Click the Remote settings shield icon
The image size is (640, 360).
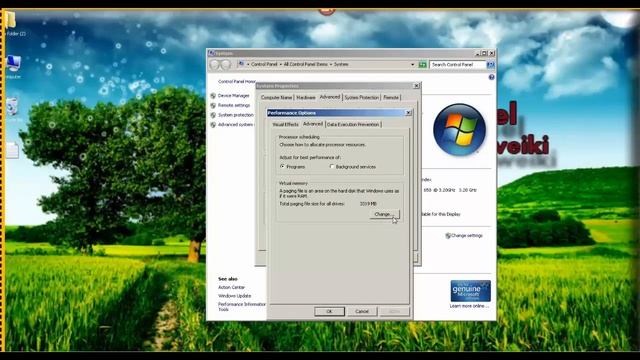[213, 105]
